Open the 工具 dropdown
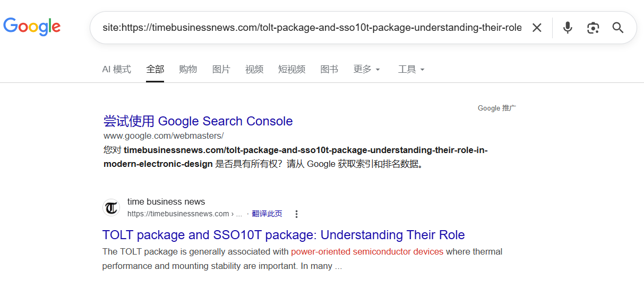Screen dimensions: 644x287 pos(411,70)
